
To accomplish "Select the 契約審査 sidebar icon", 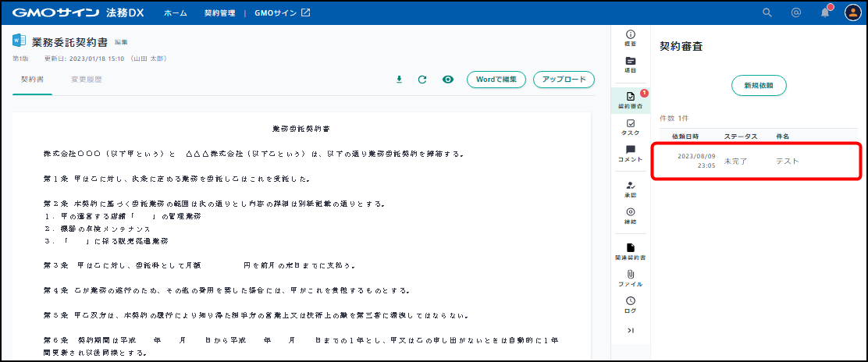I will tap(630, 100).
